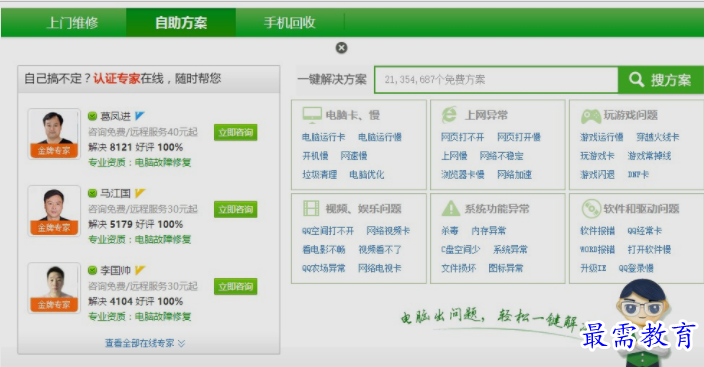Click the gamepad icon beside 玩游戏问题
Image resolution: width=704 pixels, height=367 pixels.
(590, 116)
